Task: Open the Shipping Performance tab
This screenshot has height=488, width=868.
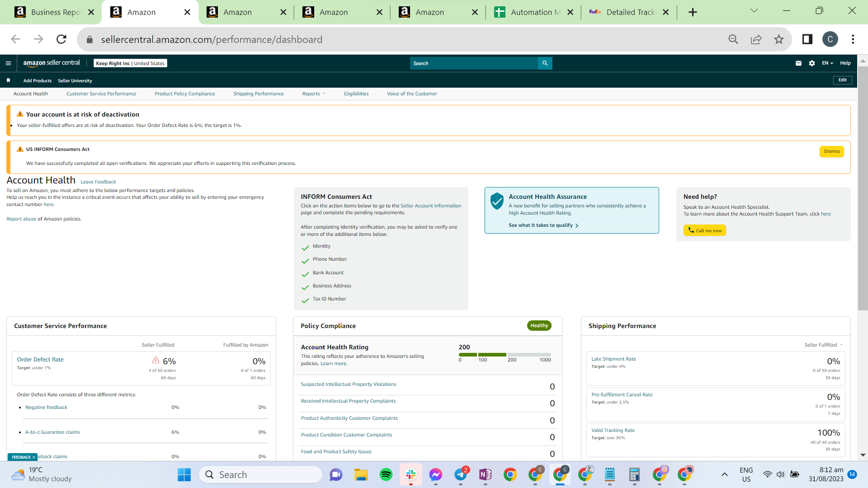Action: 259,94
